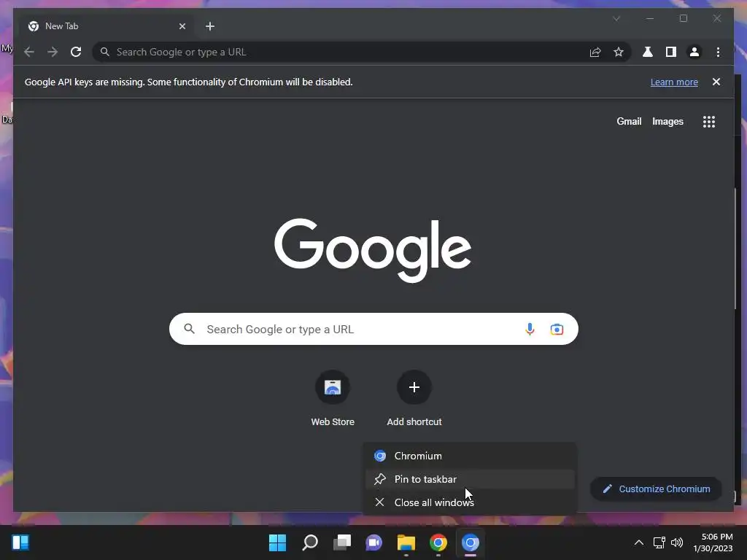
Task: Click the Google search box
Action: point(373,329)
